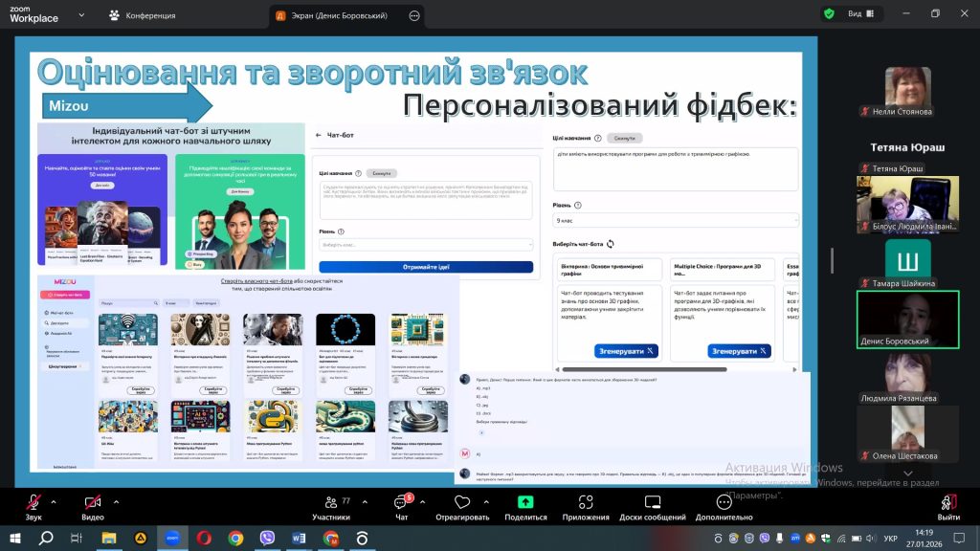This screenshot has height=551, width=980.
Task: Unmute the microphone with Звук button
Action: (x=33, y=506)
